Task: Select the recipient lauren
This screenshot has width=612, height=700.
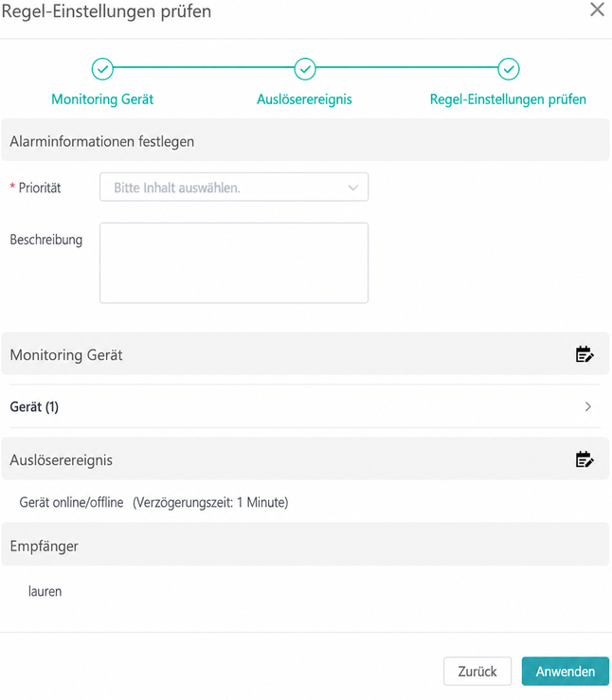Action: click(45, 591)
